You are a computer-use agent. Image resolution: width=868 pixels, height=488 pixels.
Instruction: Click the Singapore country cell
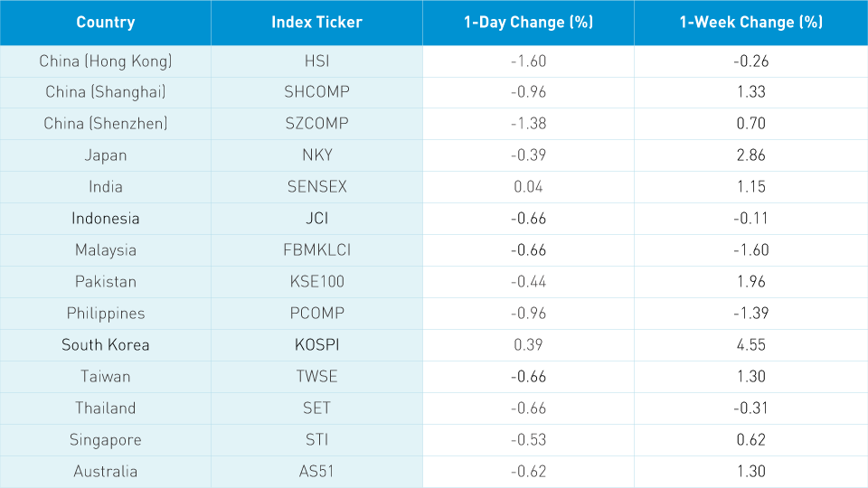click(106, 440)
